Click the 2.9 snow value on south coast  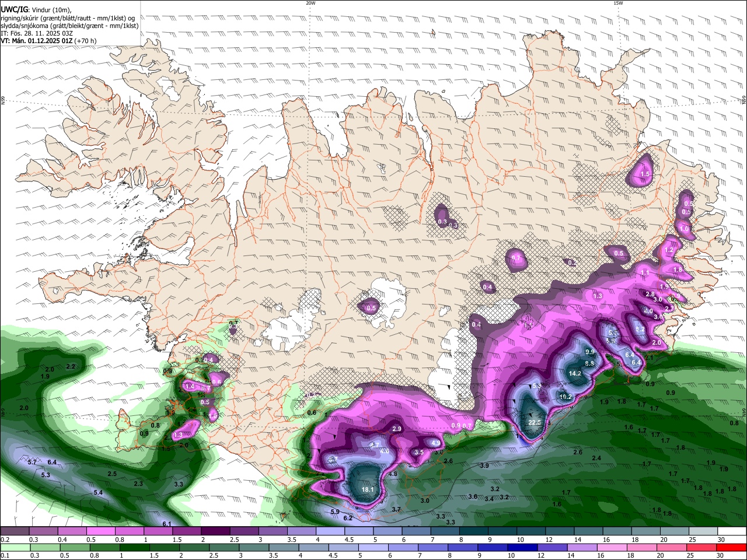coord(397,429)
